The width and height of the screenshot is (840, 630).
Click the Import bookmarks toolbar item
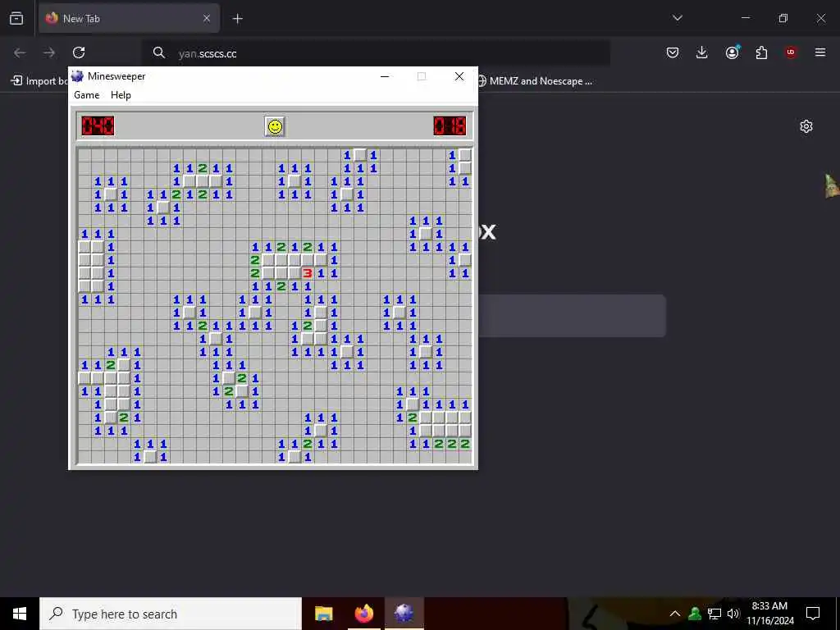39,81
